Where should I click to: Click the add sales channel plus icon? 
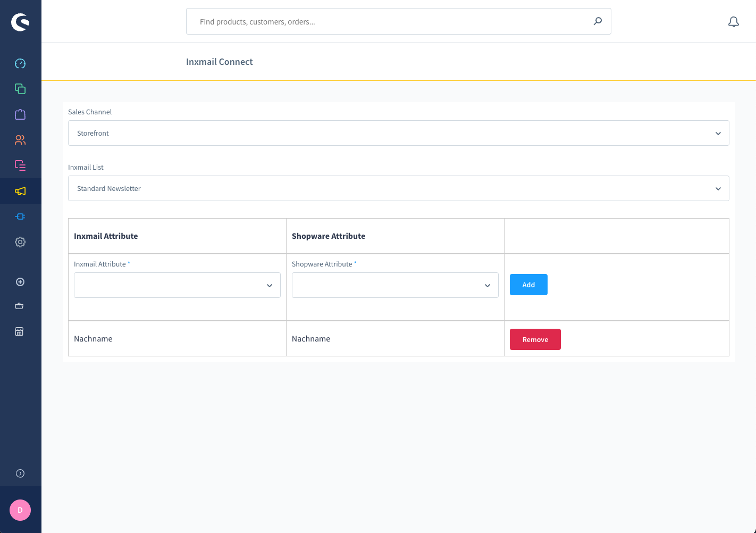20,282
